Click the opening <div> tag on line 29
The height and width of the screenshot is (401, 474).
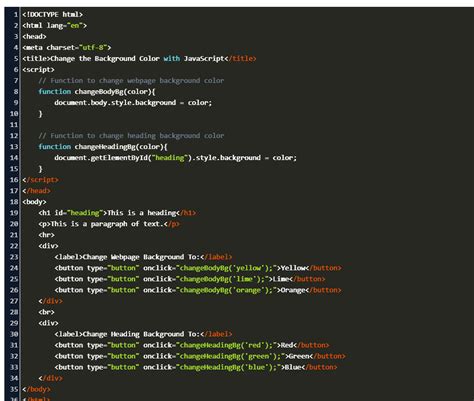(x=48, y=322)
